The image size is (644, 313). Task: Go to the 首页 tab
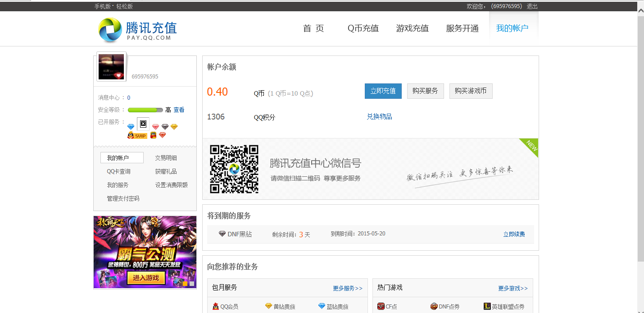coord(313,28)
